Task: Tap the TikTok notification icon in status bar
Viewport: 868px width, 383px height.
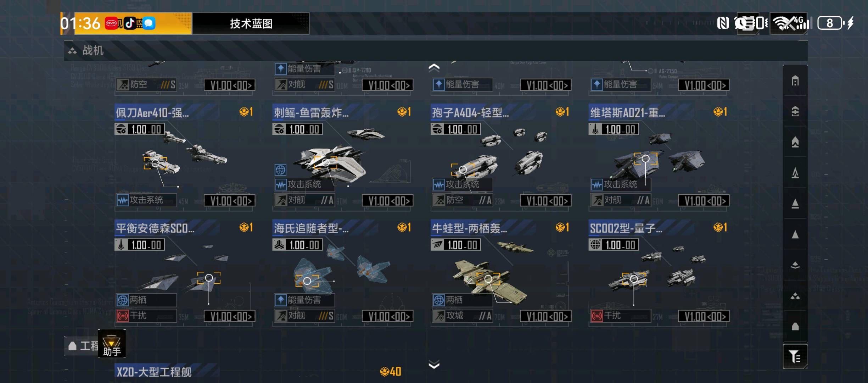Action: point(130,23)
